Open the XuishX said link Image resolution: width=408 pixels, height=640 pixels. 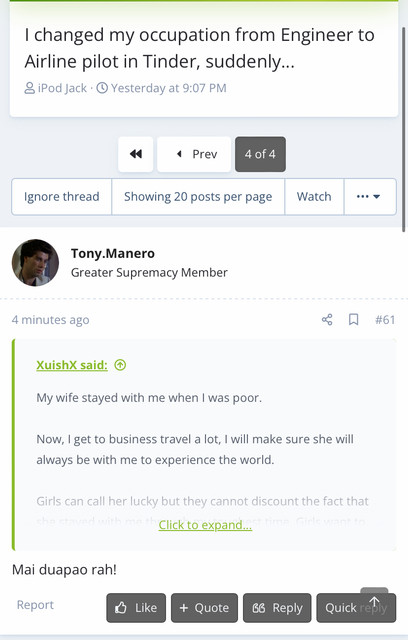[72, 364]
